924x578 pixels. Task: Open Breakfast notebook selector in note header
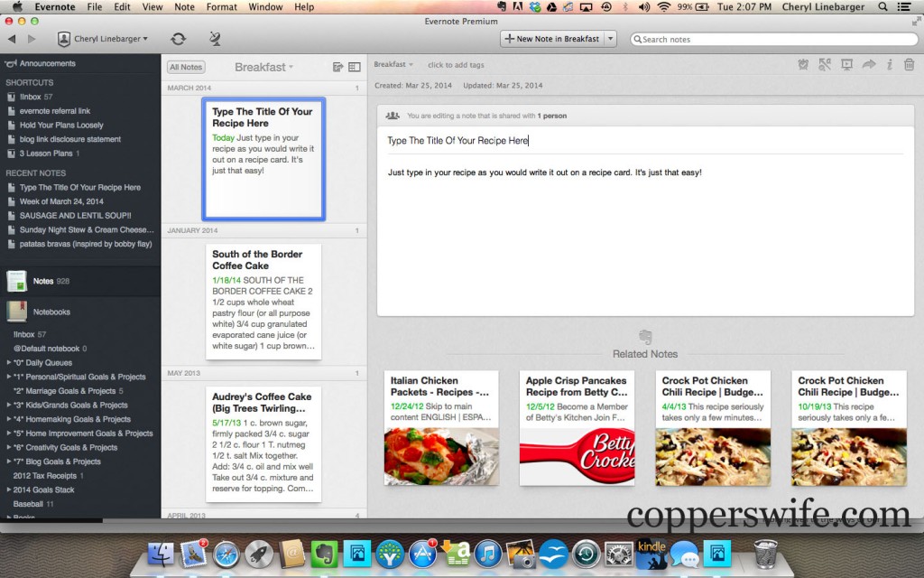click(x=393, y=64)
